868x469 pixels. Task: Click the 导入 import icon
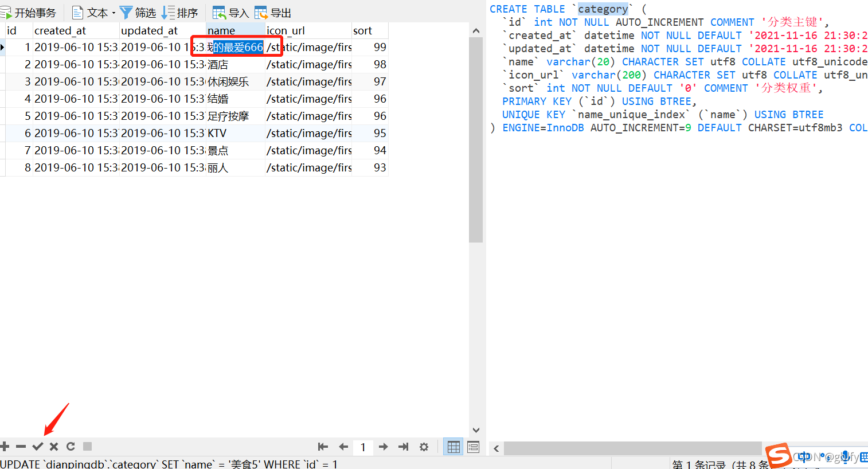click(x=219, y=13)
